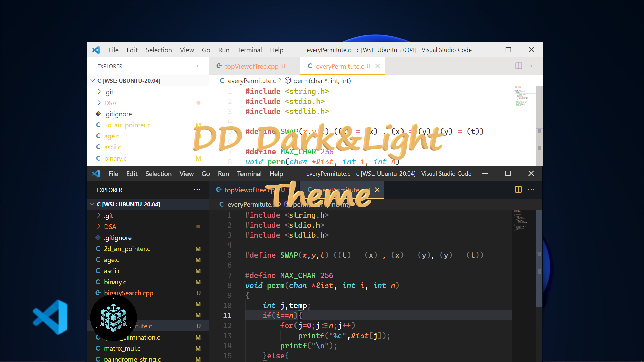Select the C++ icon of binarySearch.cpp

[98, 293]
